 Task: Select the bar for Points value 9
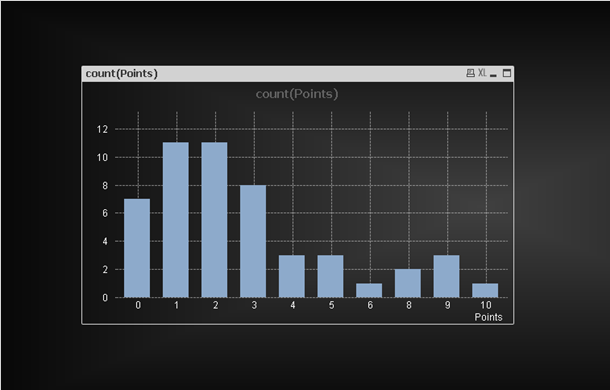(x=446, y=276)
